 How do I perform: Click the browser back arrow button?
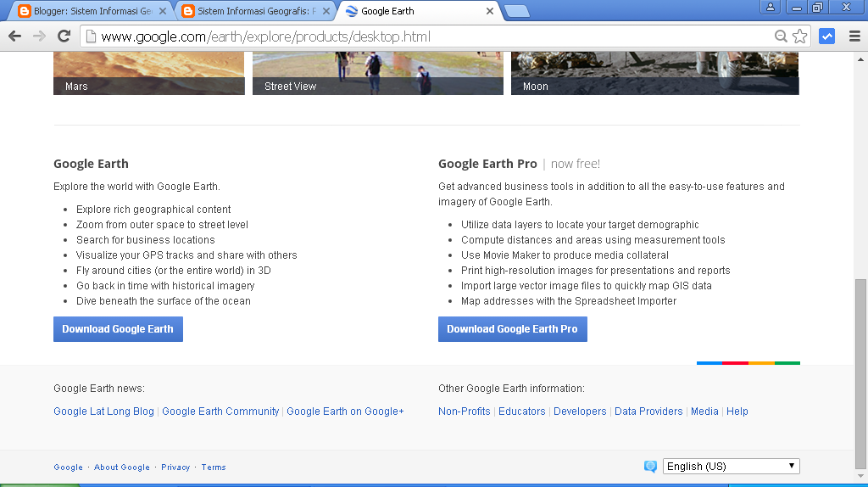pyautogui.click(x=14, y=36)
